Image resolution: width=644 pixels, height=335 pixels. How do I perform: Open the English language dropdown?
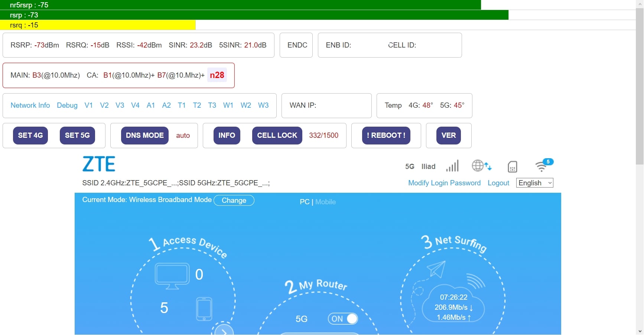click(x=534, y=183)
